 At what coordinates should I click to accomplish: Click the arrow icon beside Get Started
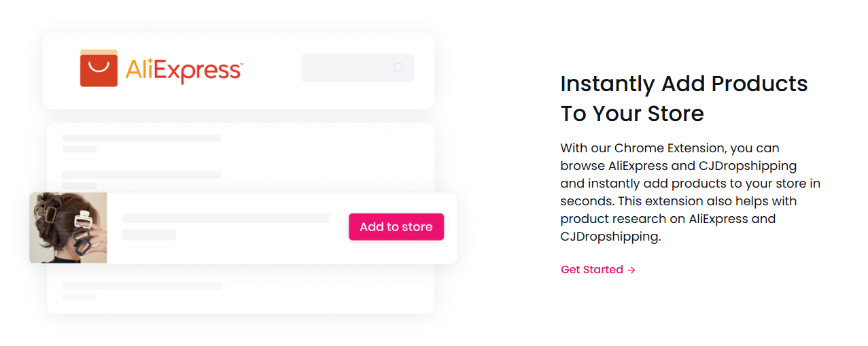[631, 270]
